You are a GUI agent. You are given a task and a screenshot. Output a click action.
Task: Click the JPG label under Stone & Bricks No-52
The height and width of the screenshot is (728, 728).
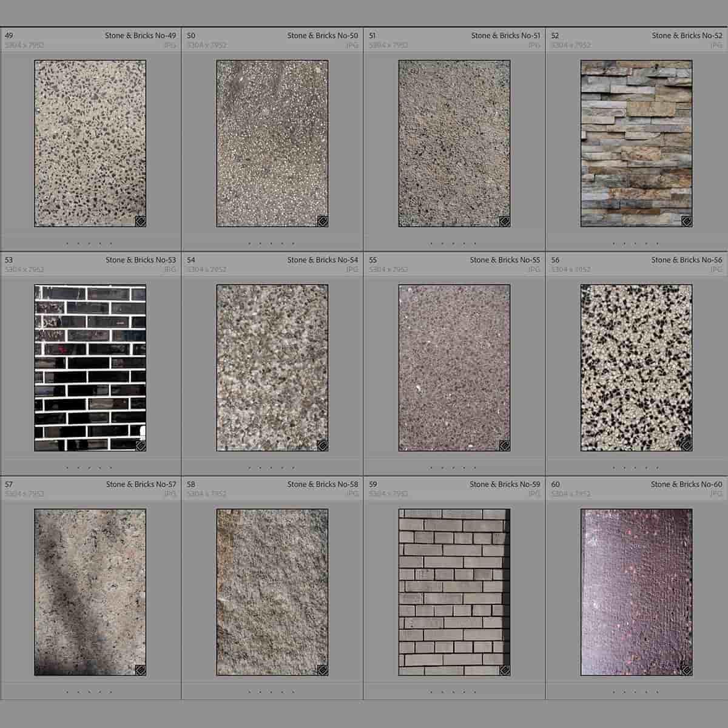716,45
